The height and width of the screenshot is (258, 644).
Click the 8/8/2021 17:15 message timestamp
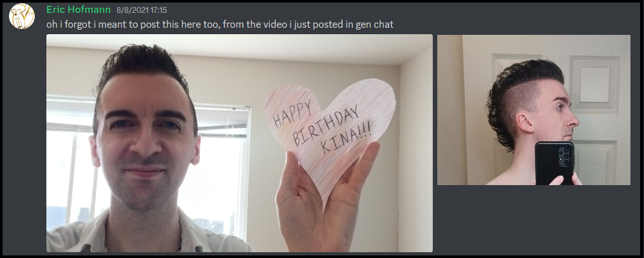142,10
